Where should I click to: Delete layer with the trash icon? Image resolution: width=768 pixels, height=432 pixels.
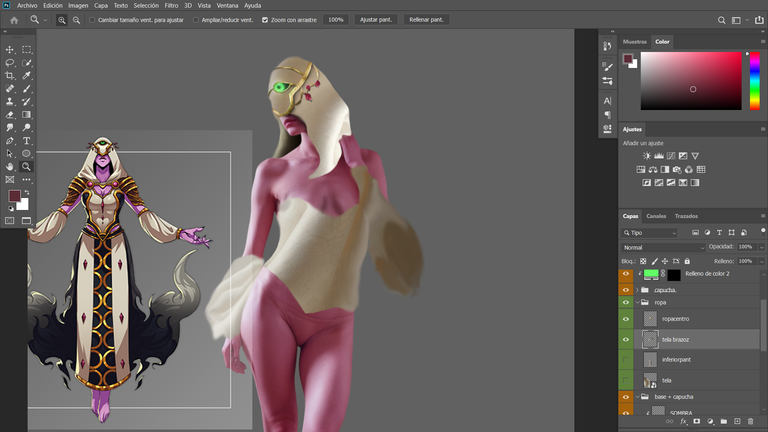[750, 421]
